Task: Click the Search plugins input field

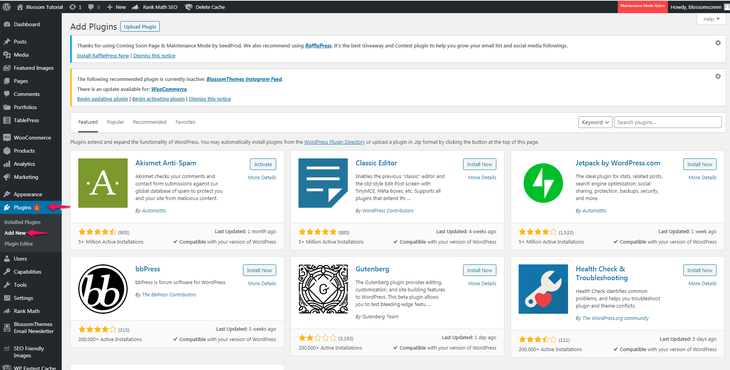Action: click(668, 122)
